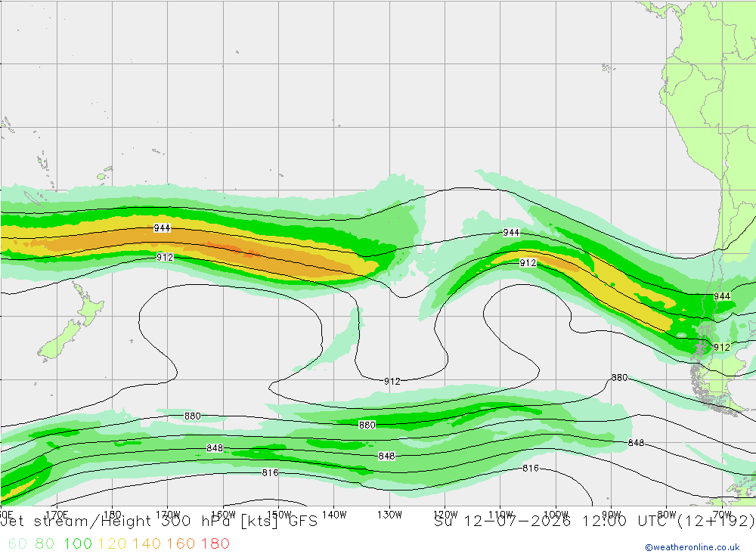Click the 130W longitude axis label

tap(389, 515)
